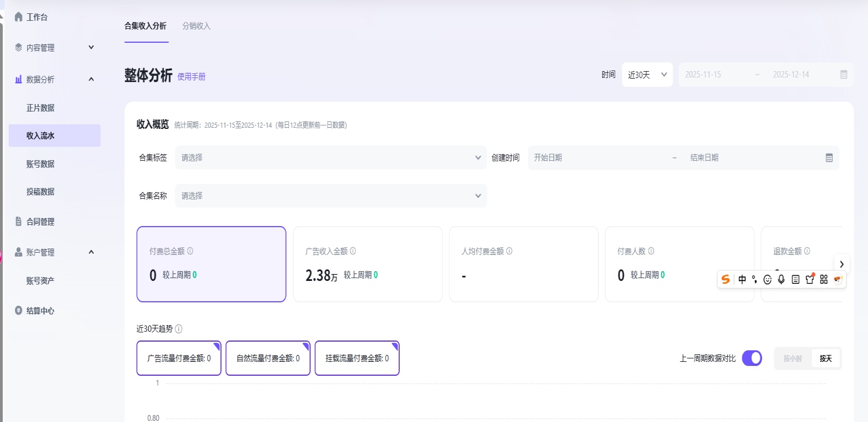868x422 pixels.
Task: Switch to the 分销收入 tab
Action: pyautogui.click(x=196, y=26)
